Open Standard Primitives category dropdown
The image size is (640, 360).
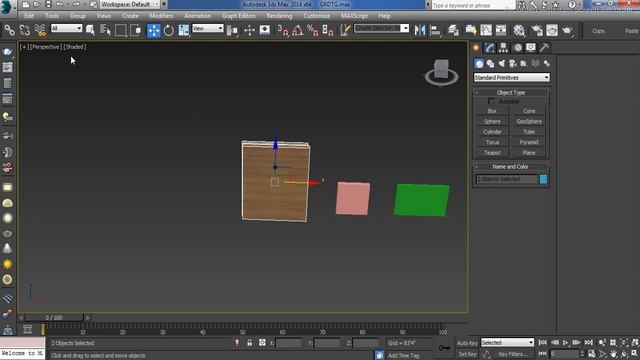511,77
